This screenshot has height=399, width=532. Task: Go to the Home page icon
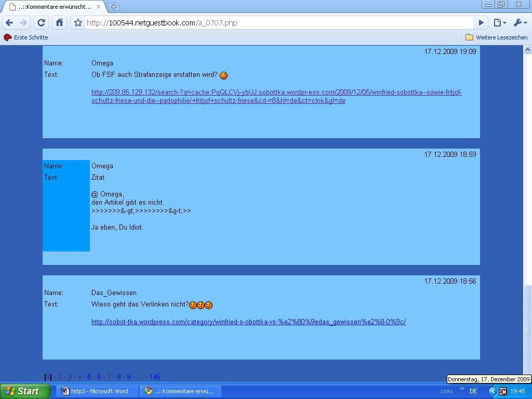click(59, 22)
